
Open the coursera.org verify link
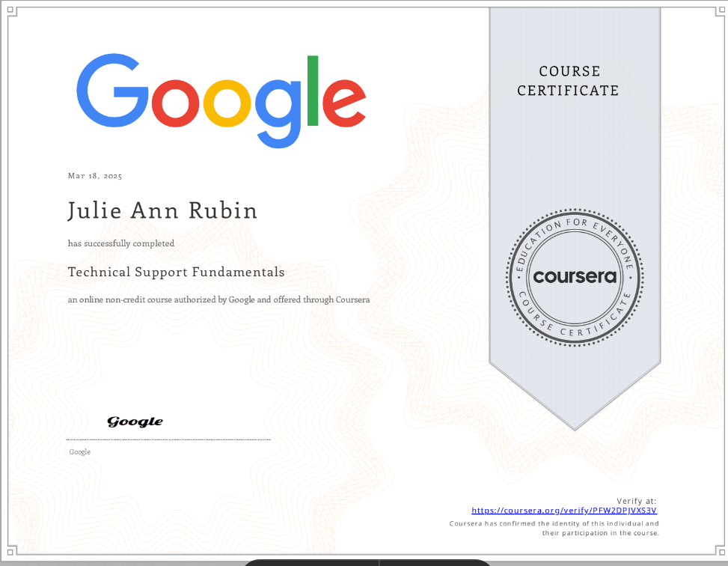click(x=564, y=511)
